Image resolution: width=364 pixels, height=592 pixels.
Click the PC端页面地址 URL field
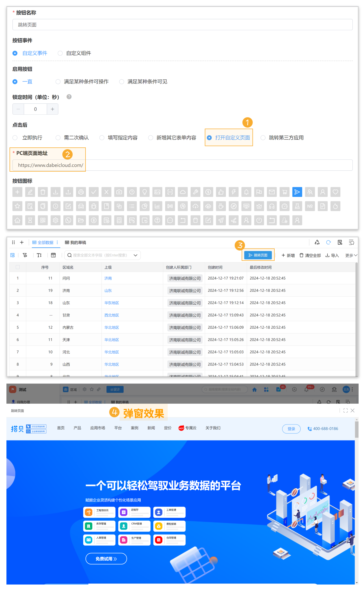coord(182,165)
